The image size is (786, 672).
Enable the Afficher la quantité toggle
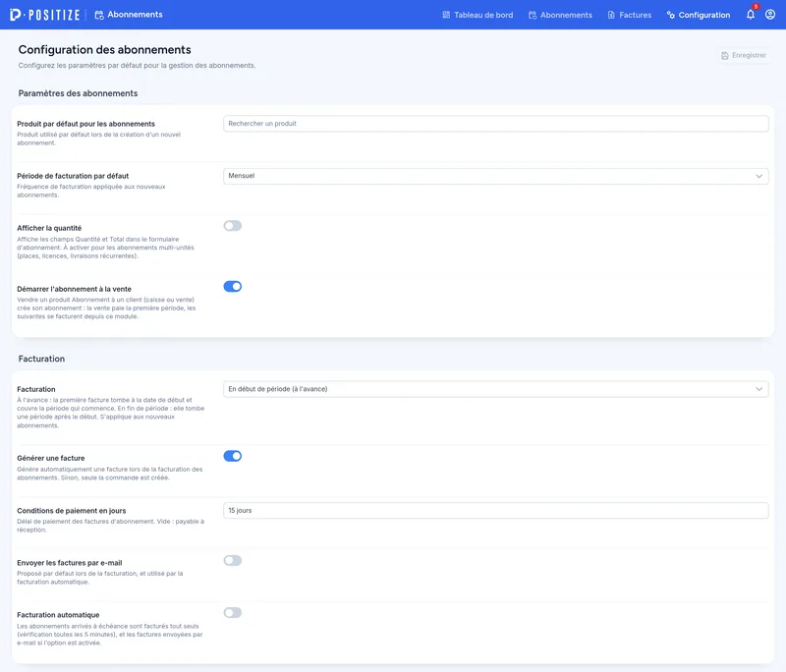233,226
